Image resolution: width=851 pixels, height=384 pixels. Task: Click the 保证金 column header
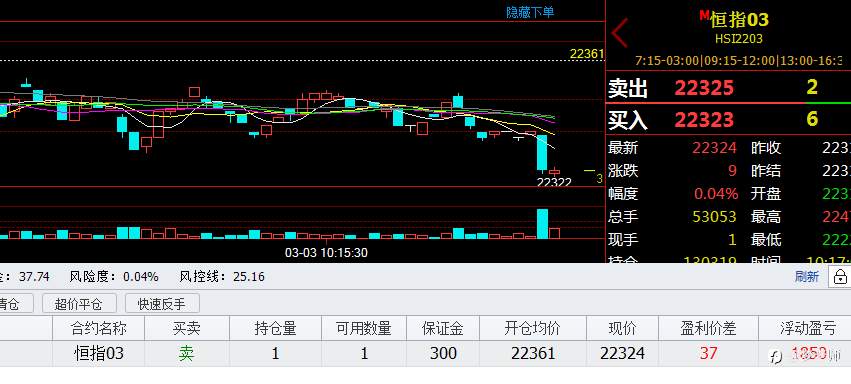(443, 328)
